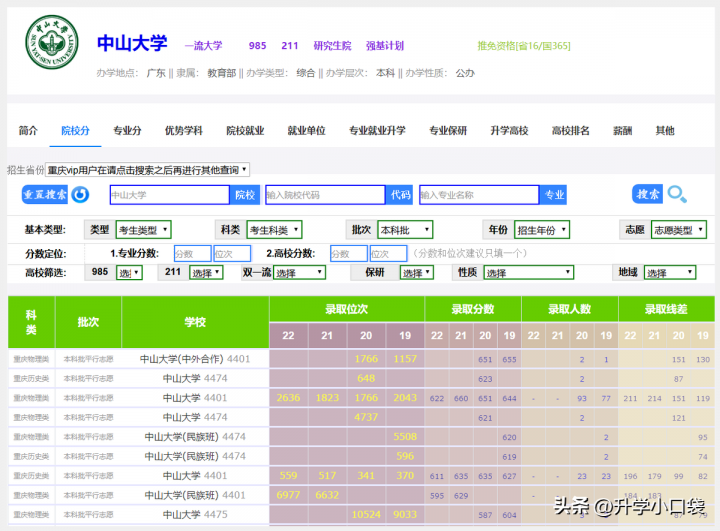The image size is (720, 531).
Task: Click the rank value 10524
Action: (x=366, y=514)
